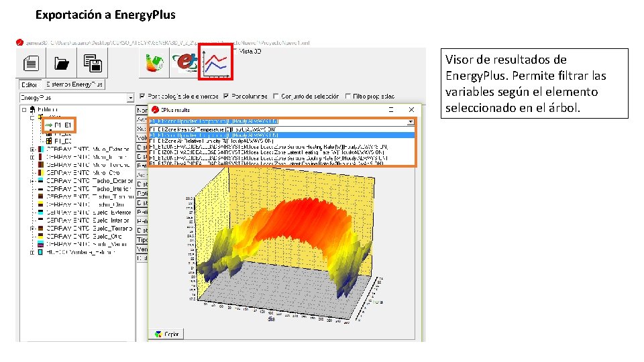Image resolution: width=644 pixels, height=362 pixels.
Task: Click the P1_E2 space grid icon
Action: pyautogui.click(x=49, y=133)
